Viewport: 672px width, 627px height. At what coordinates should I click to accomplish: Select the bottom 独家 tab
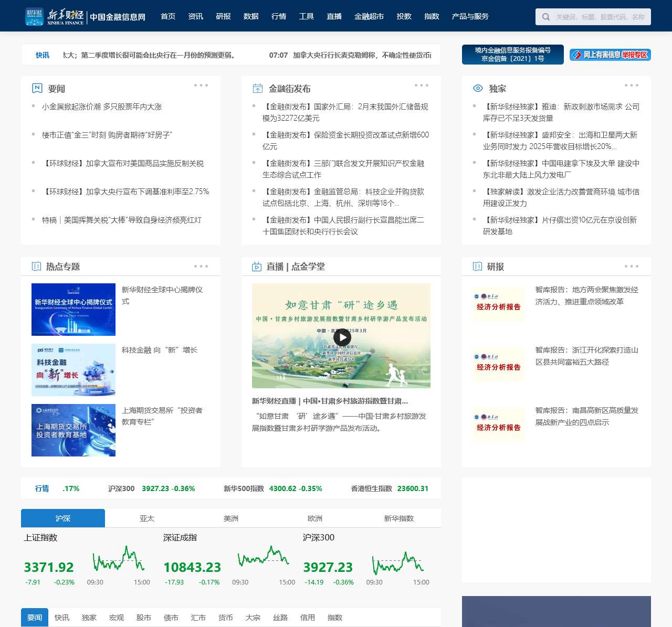click(89, 618)
